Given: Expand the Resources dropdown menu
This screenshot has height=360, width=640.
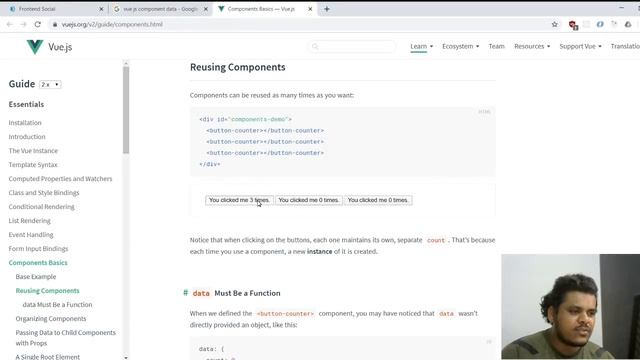Looking at the screenshot, I should (x=532, y=46).
